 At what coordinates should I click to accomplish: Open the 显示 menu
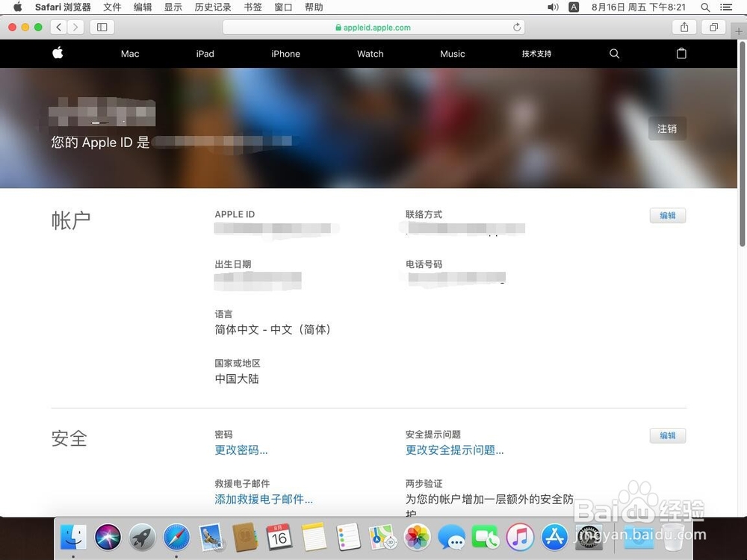pos(173,7)
